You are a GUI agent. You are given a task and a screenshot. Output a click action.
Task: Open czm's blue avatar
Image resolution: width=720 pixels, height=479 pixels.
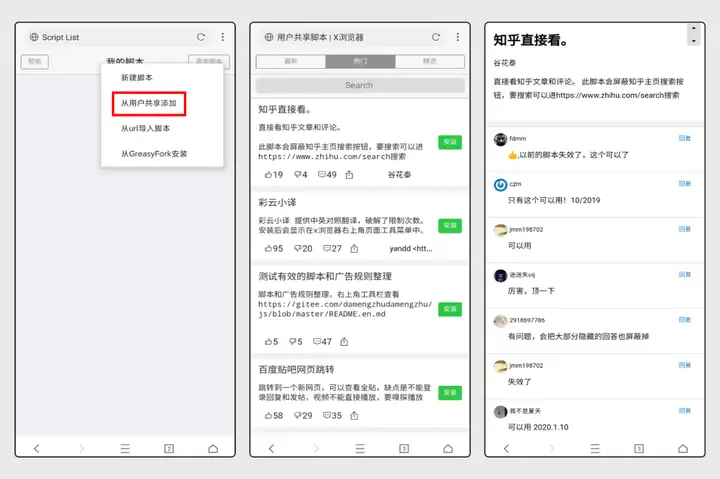(501, 185)
